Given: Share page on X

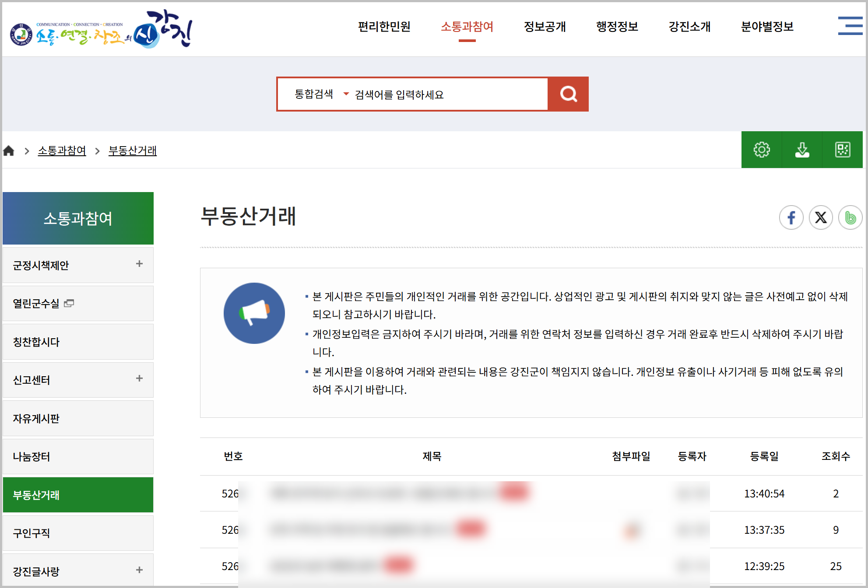Looking at the screenshot, I should click(x=821, y=217).
